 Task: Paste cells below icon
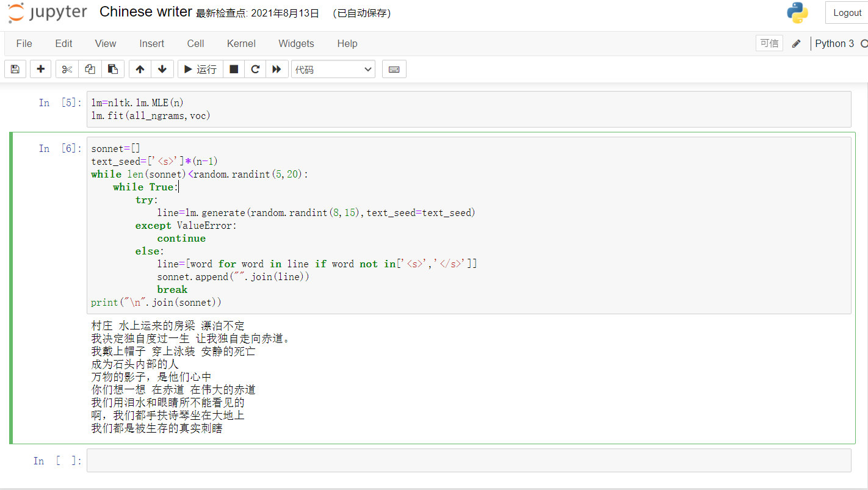coord(113,69)
